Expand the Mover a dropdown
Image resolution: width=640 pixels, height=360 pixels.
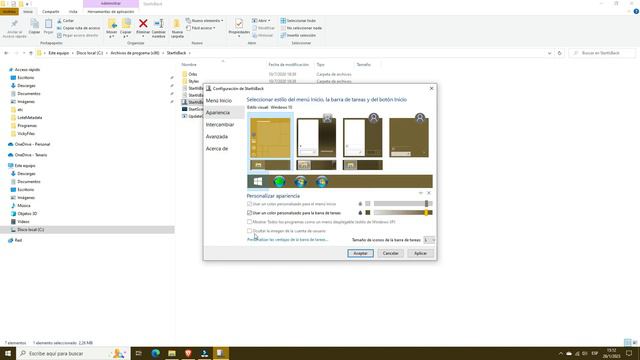[111, 37]
